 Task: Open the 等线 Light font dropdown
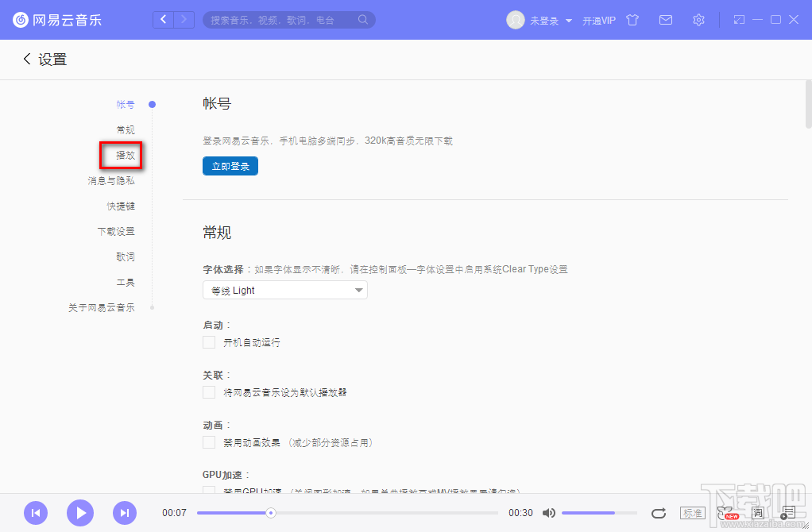pyautogui.click(x=284, y=290)
